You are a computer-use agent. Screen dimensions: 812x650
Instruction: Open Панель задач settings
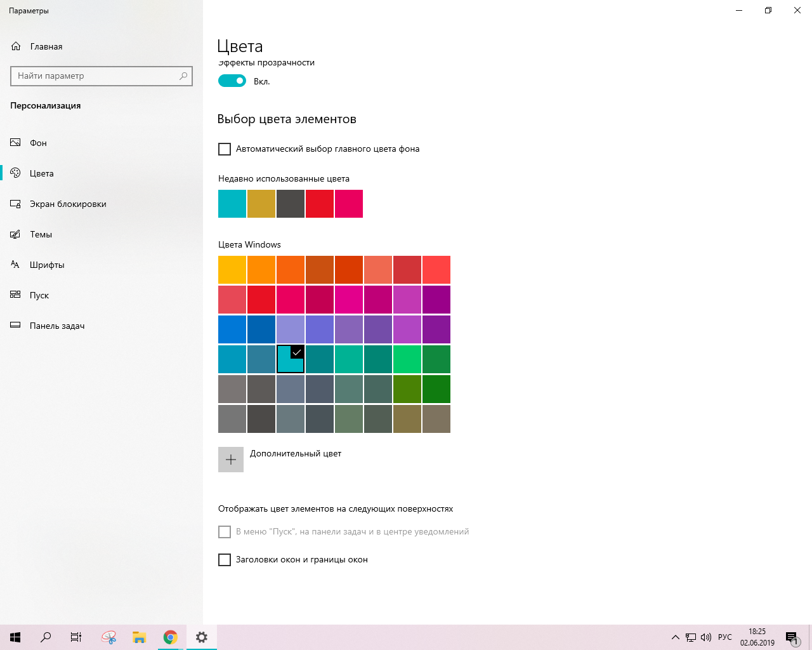(101, 326)
